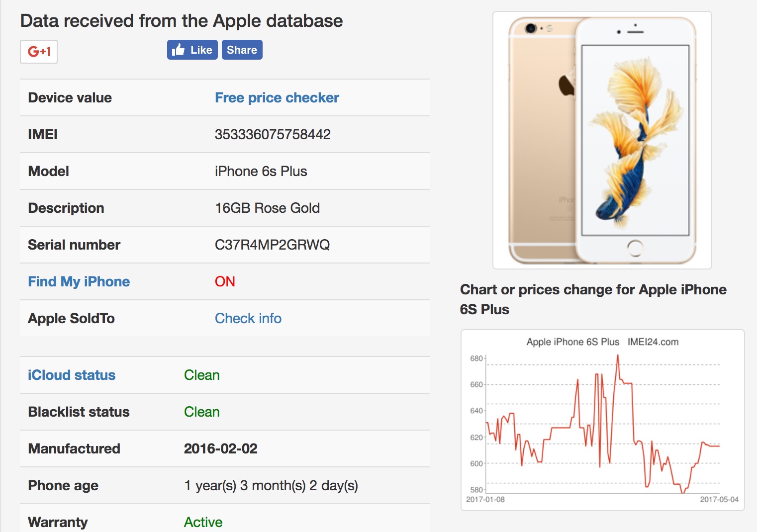Click the Google +1 button
The image size is (757, 532).
click(39, 51)
